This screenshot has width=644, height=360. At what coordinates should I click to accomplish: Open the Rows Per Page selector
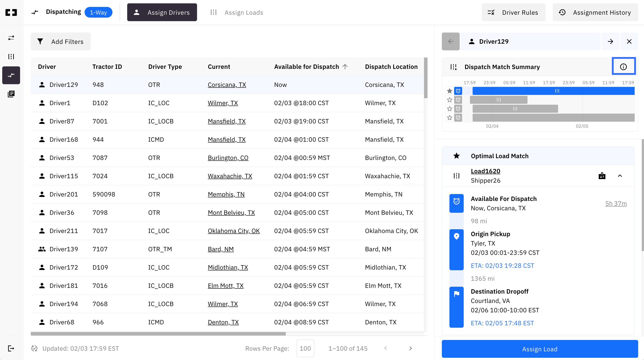[x=305, y=348]
